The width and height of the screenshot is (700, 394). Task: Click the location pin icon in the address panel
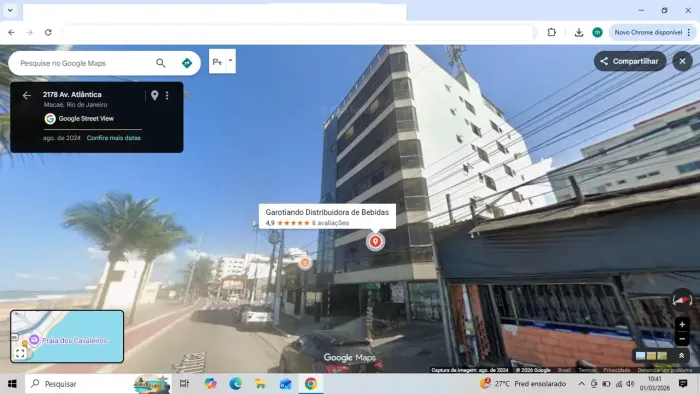154,95
